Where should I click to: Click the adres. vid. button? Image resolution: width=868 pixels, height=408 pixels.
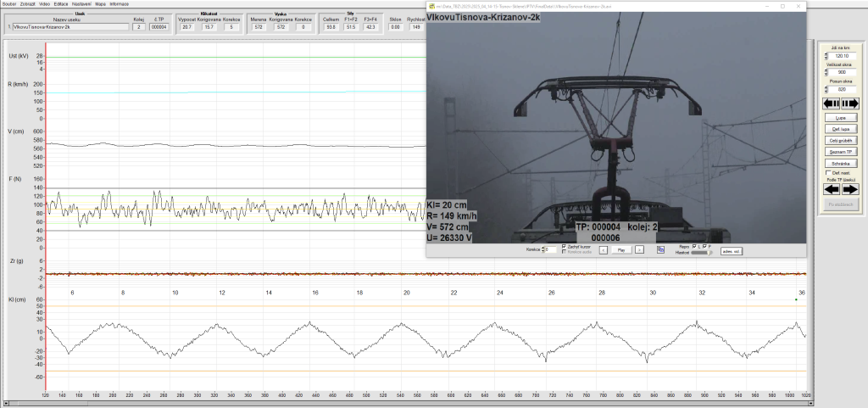coord(731,251)
